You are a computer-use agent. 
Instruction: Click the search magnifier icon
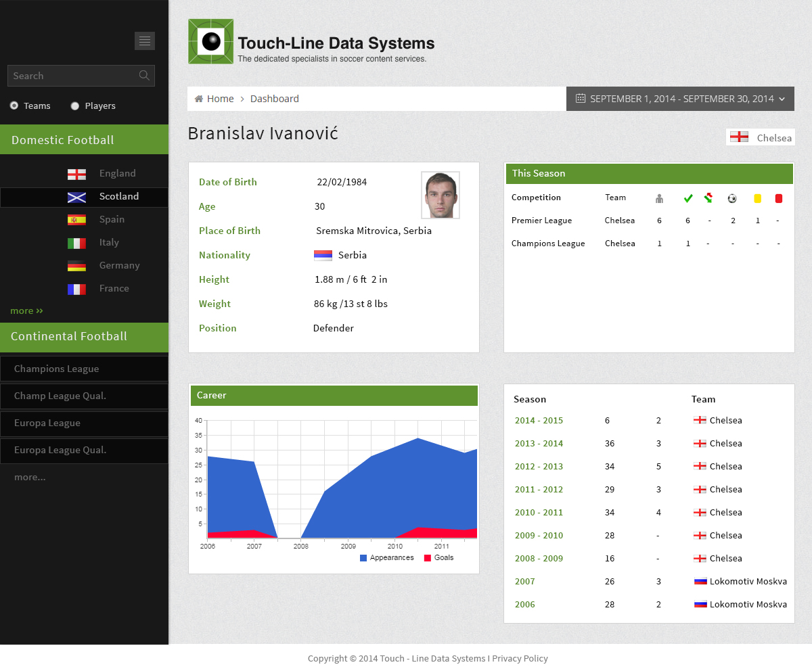point(144,76)
